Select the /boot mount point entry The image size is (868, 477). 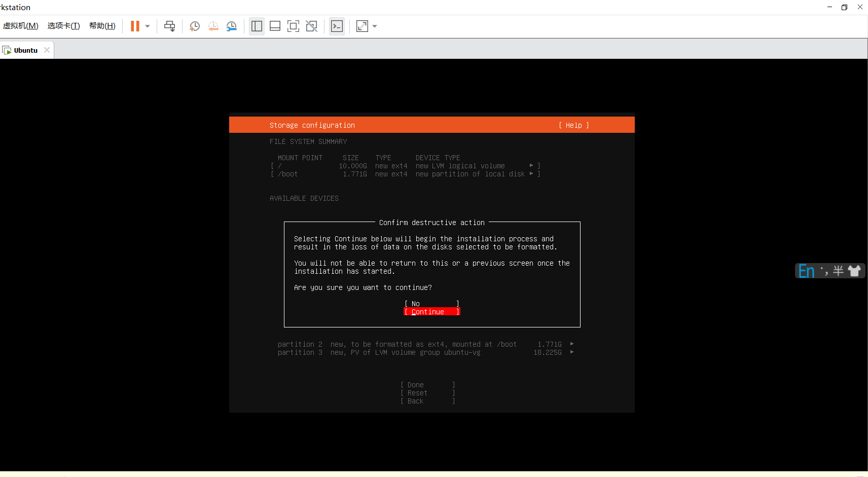(406, 174)
